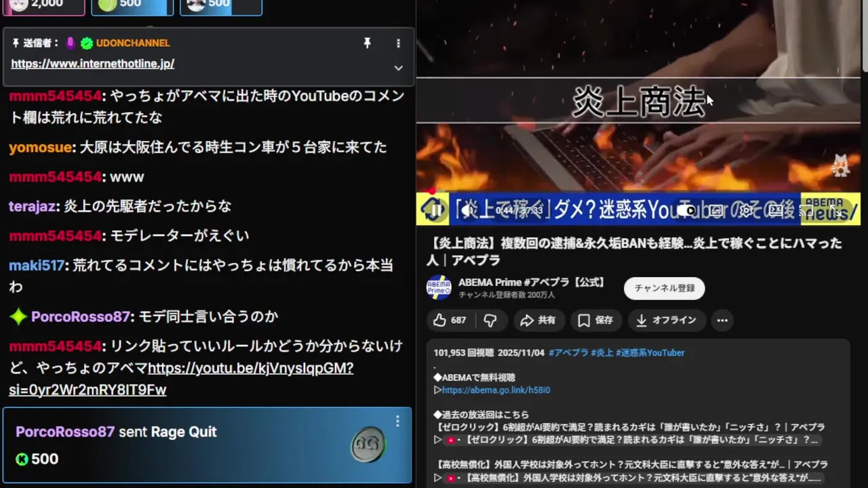Open the ABEMA Prime #アベプラ【公式】 channel name
Viewport: 868px width, 488px height.
coord(532,282)
